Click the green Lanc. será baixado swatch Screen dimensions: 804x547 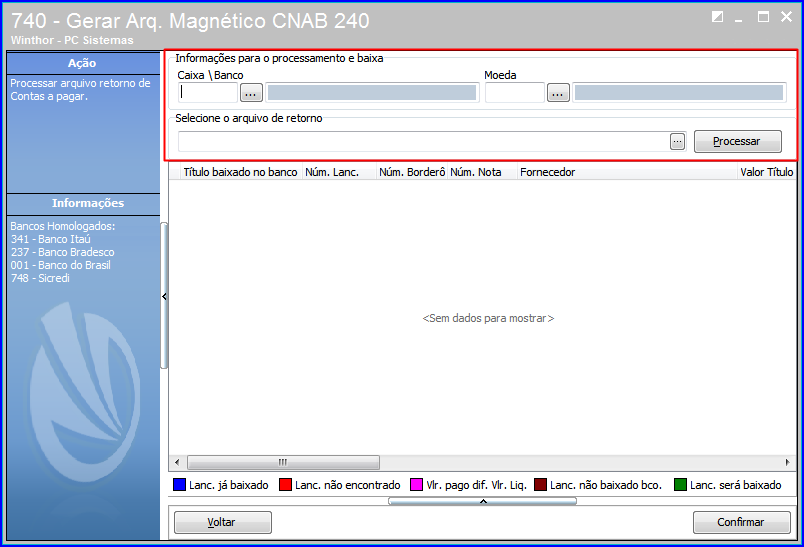[x=680, y=485]
